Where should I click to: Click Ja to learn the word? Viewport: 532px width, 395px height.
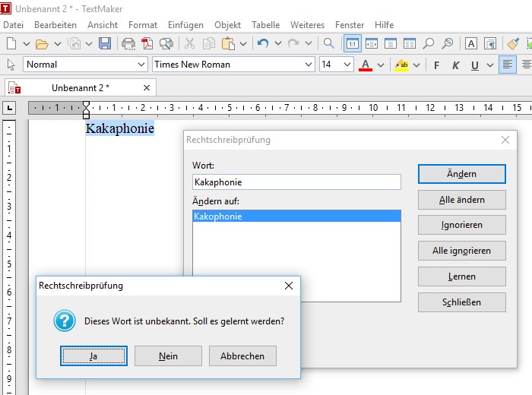[93, 355]
